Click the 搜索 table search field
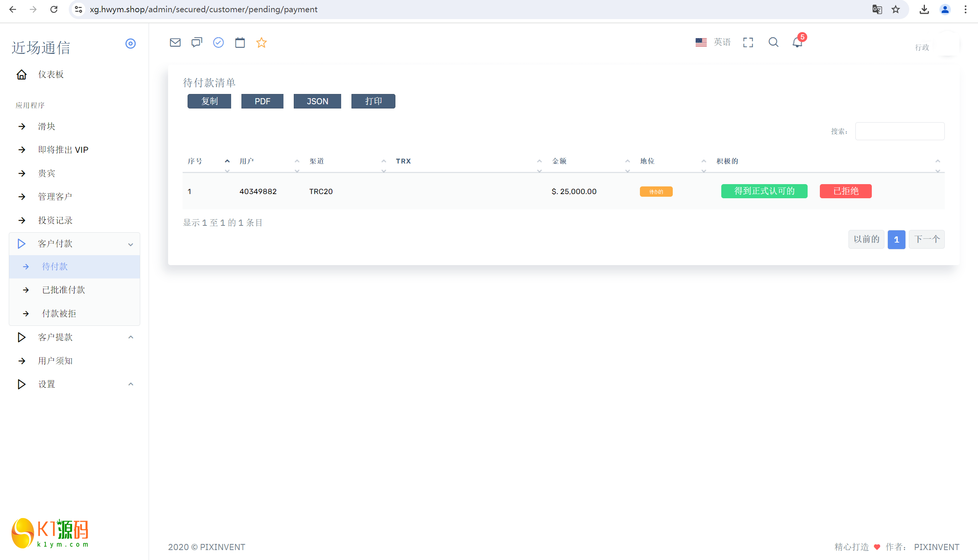The image size is (978, 560). click(x=899, y=131)
